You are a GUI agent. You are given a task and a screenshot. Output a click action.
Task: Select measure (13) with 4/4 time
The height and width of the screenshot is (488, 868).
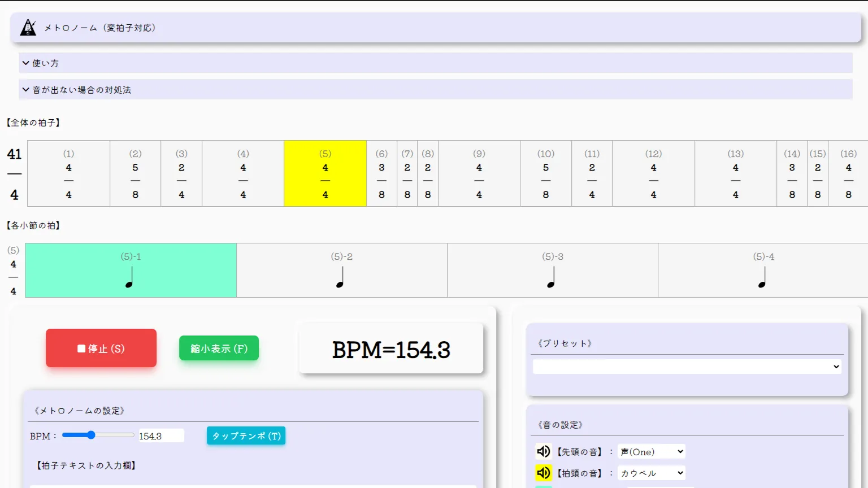point(736,173)
